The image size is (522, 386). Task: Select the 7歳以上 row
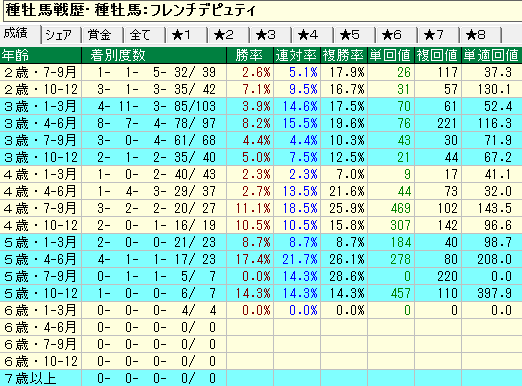[261, 378]
